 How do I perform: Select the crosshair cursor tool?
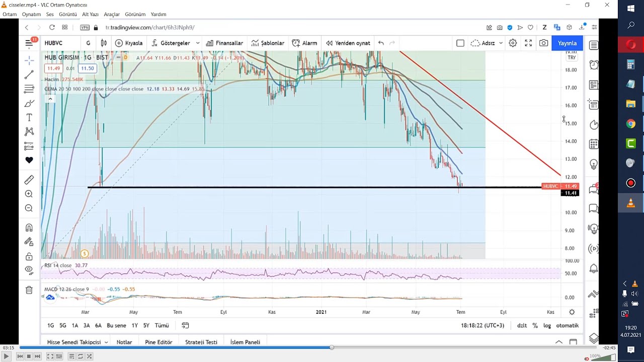tap(29, 60)
